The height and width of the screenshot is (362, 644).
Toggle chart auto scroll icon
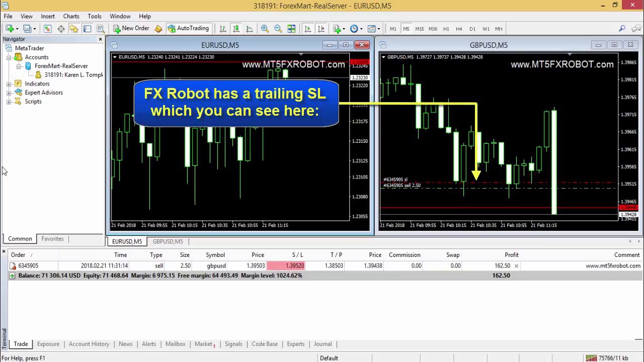click(x=307, y=29)
